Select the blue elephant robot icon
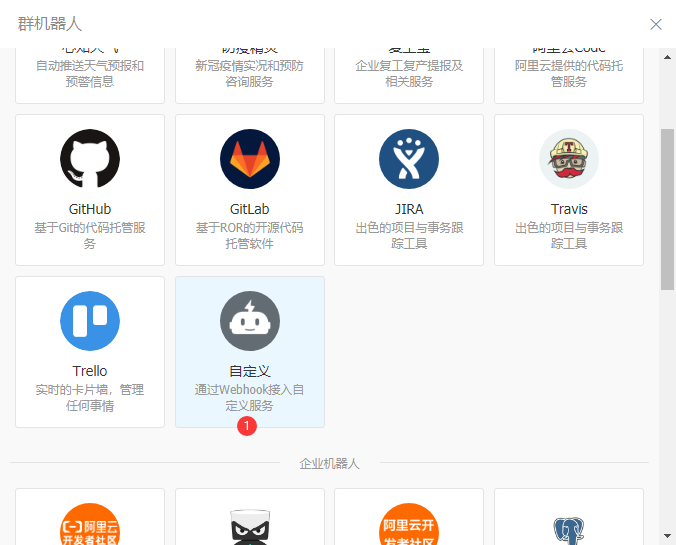Image resolution: width=676 pixels, height=545 pixels. point(569,530)
